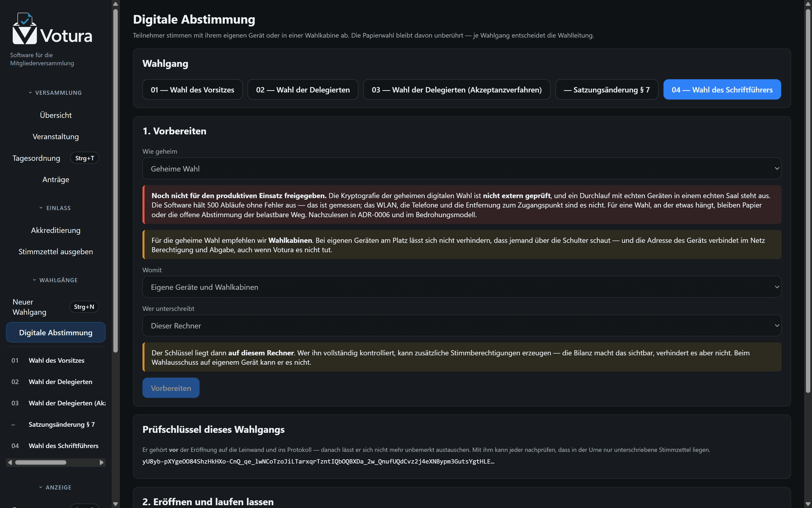The image size is (812, 508).
Task: Click the Strg+T shortcut badge
Action: tap(84, 158)
